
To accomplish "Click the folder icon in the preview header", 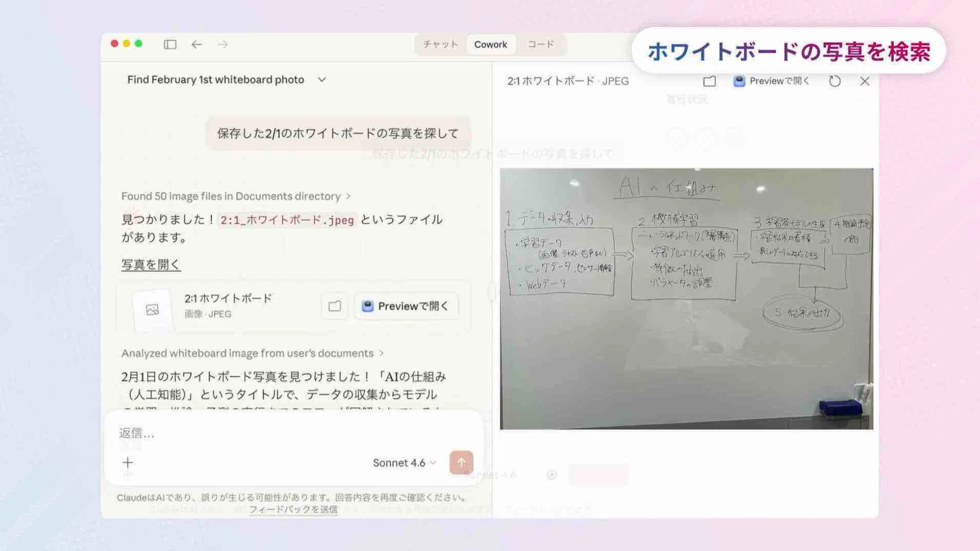I will click(x=709, y=81).
